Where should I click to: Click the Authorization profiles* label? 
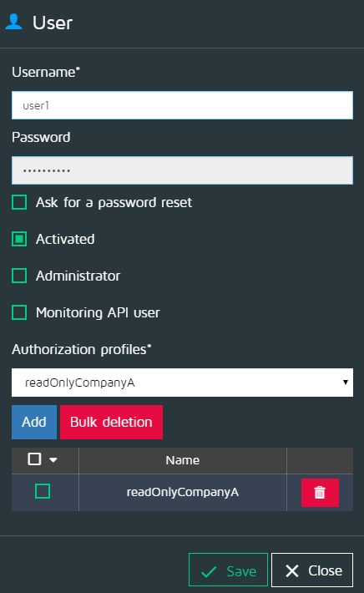(81, 349)
